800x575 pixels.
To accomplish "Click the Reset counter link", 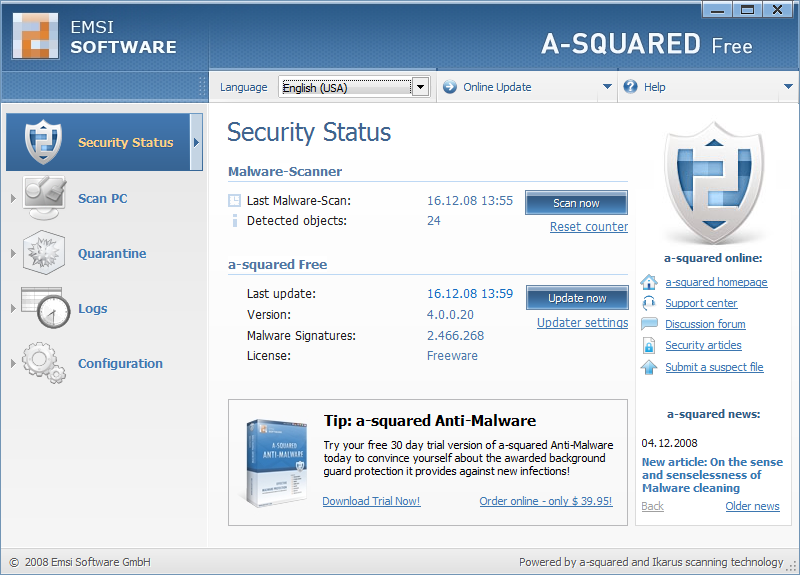I will [x=588, y=227].
